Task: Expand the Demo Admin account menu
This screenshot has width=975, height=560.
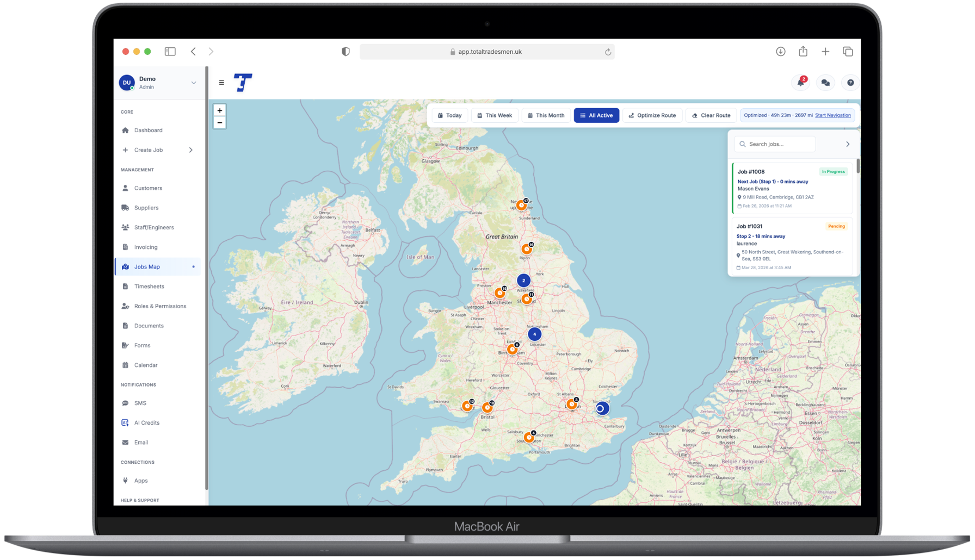Action: (x=193, y=83)
